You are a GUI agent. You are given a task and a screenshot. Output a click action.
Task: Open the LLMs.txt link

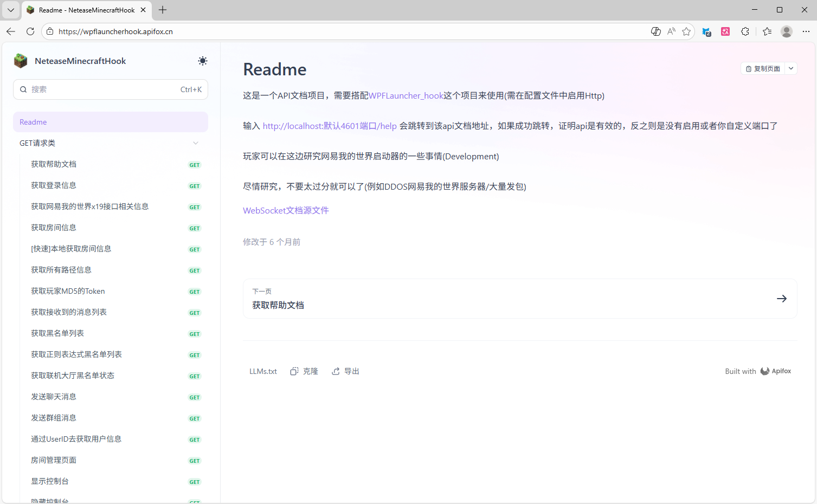point(263,371)
